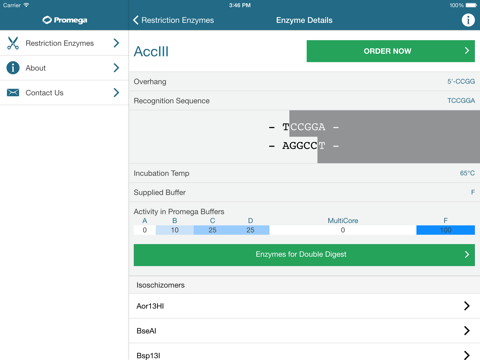Viewport: 480px width, 360px height.
Task: Open the Aor13HI isoschizomer
Action: pos(304,306)
